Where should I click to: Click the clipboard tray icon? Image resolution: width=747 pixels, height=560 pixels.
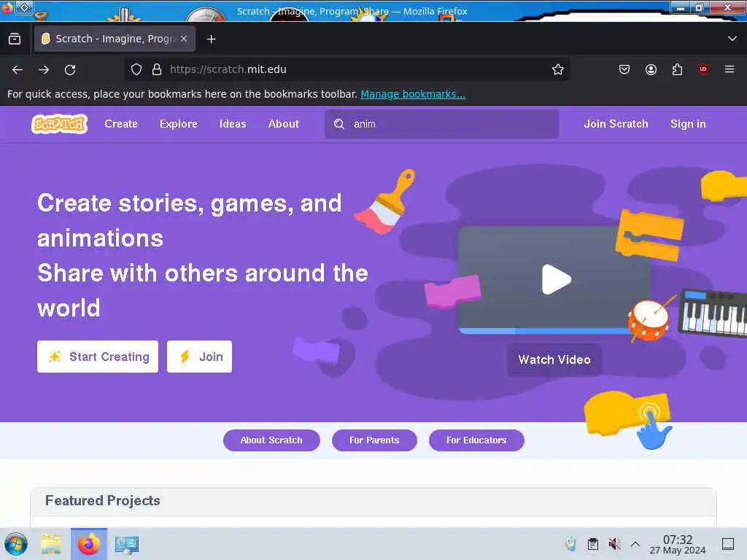click(592, 544)
